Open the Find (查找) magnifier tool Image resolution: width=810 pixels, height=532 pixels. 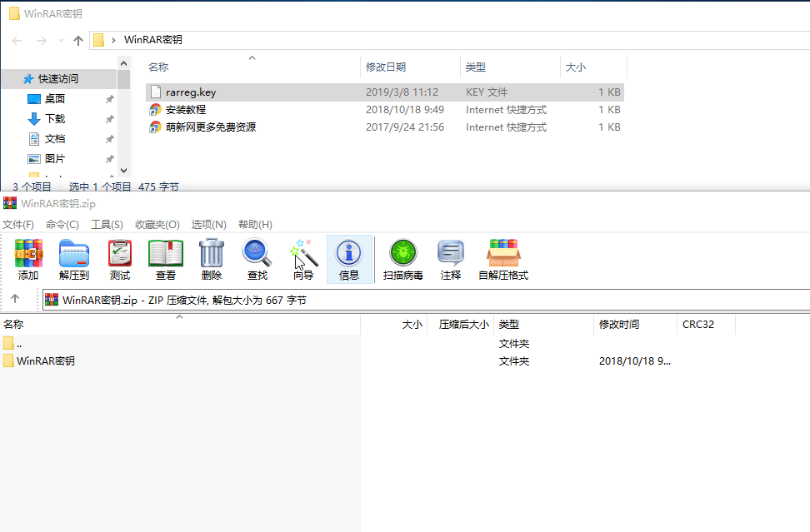click(257, 260)
